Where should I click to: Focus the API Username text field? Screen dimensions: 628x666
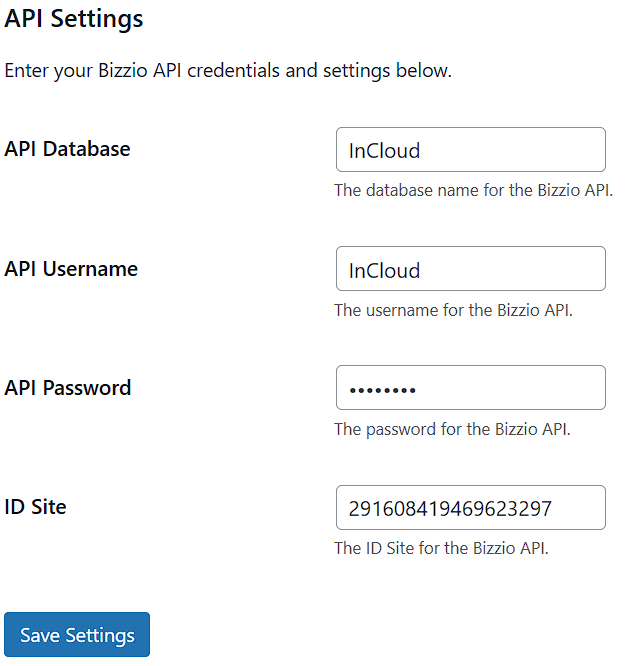coord(470,268)
